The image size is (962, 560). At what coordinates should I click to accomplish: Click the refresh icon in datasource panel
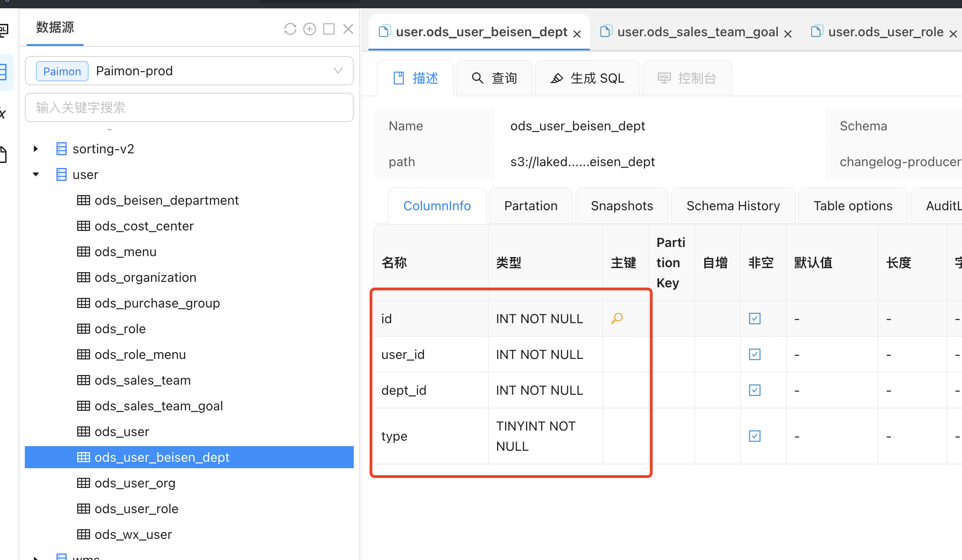[290, 29]
